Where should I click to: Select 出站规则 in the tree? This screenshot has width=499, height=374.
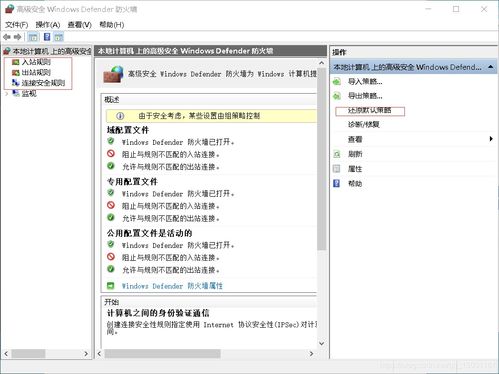(36, 72)
